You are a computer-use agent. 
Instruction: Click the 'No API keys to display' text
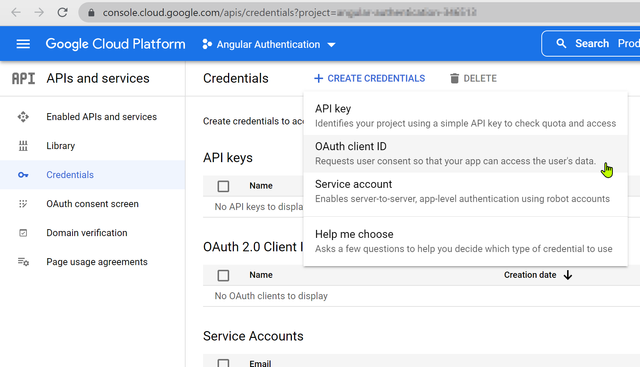coord(259,207)
